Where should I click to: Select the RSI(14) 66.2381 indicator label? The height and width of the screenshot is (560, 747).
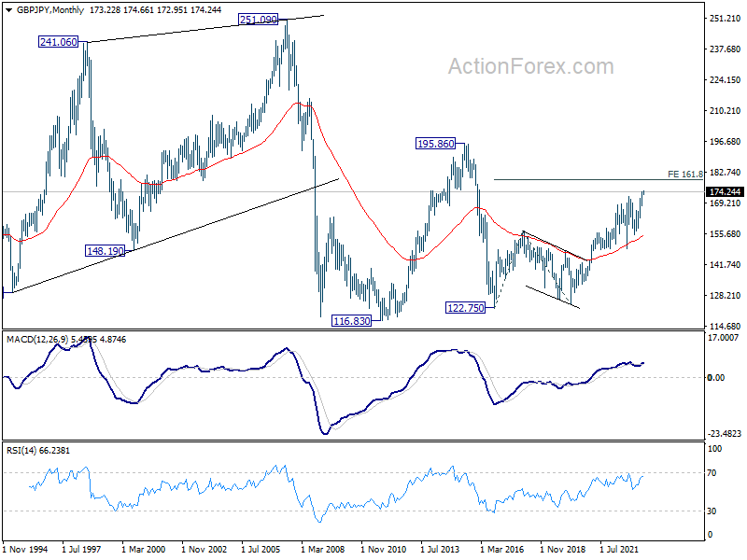pyautogui.click(x=38, y=451)
